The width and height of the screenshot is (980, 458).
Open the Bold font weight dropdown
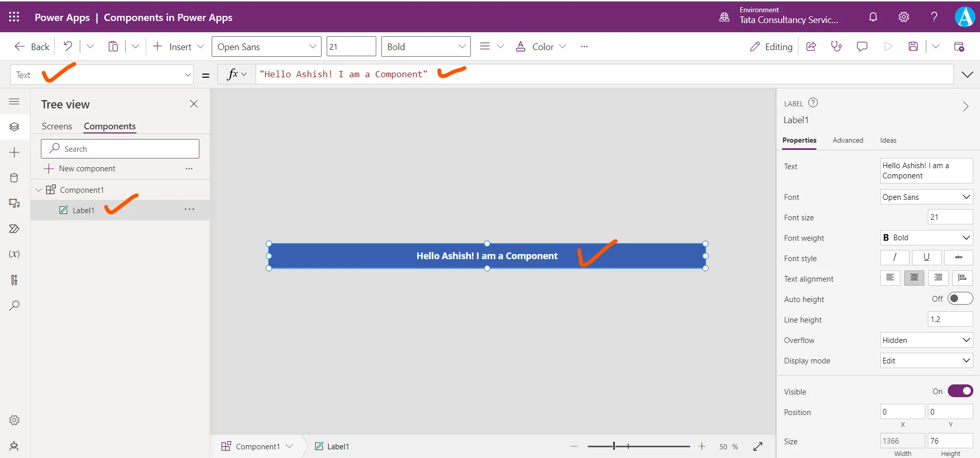pos(426,47)
